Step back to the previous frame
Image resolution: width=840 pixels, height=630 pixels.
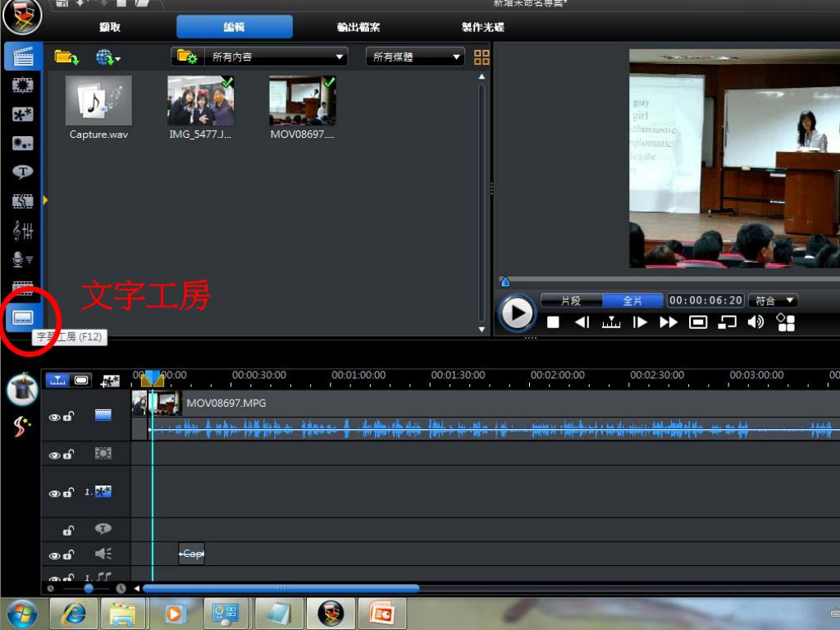582,322
